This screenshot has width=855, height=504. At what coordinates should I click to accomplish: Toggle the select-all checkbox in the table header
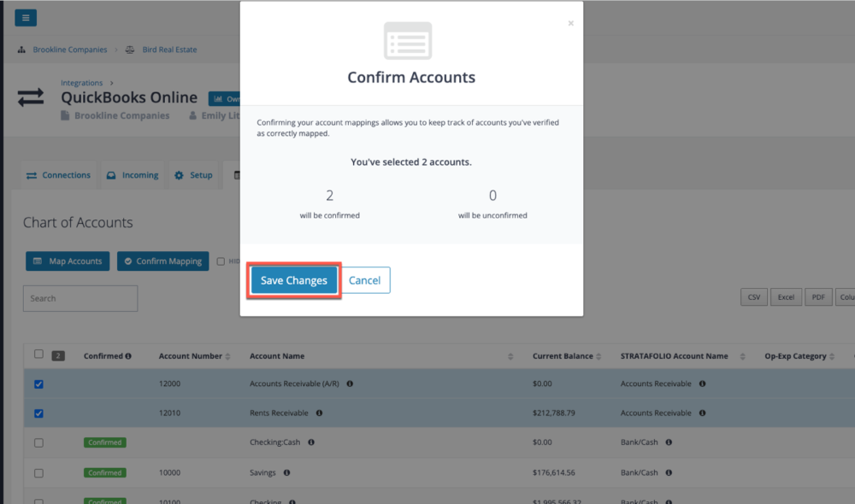pos(38,354)
